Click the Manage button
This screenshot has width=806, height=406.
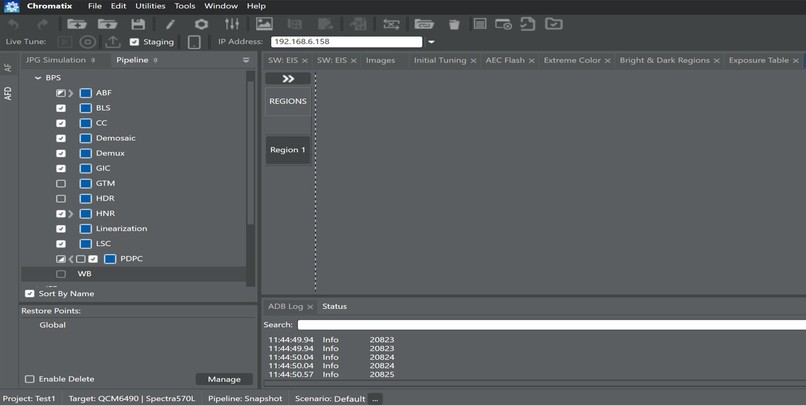[x=224, y=379]
